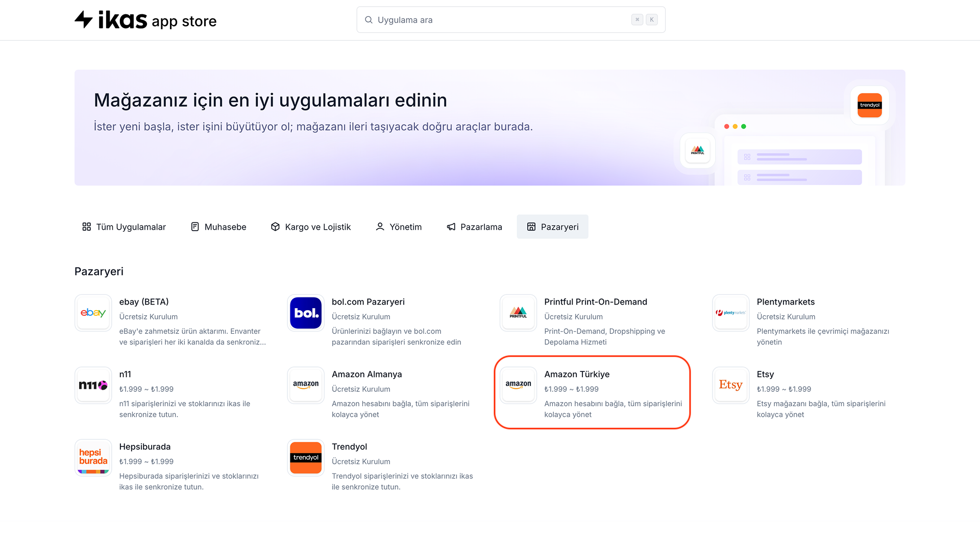Click the n11 price text
The height and width of the screenshot is (551, 980).
pyautogui.click(x=146, y=389)
